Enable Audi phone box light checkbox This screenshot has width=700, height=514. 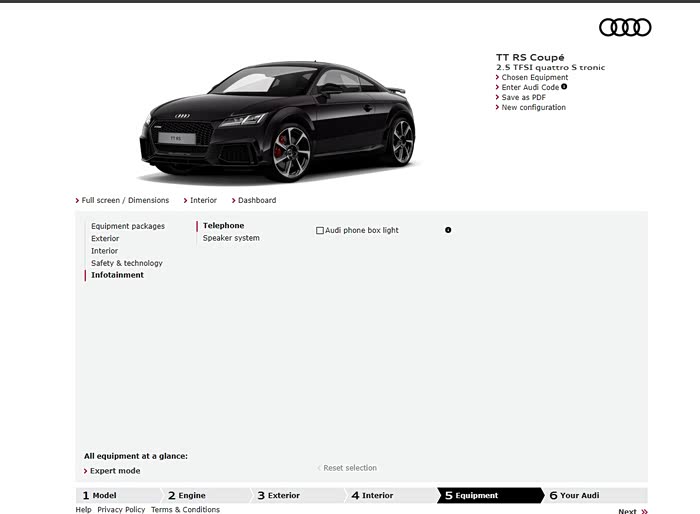pos(320,231)
